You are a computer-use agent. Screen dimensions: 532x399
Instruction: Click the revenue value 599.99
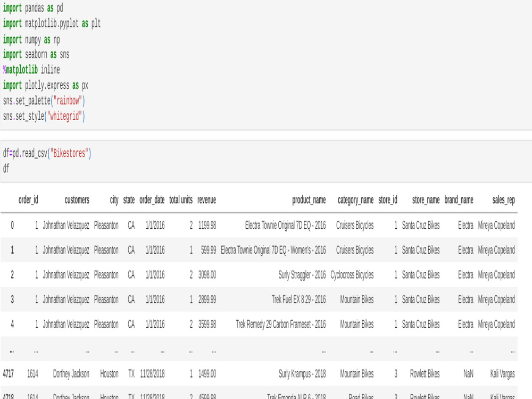point(209,250)
